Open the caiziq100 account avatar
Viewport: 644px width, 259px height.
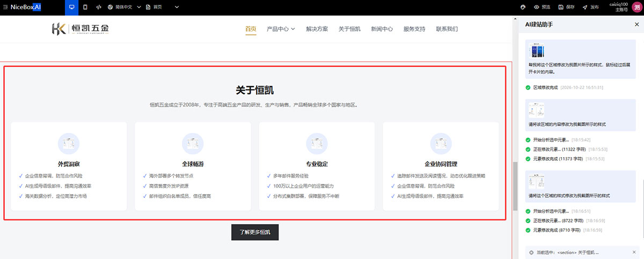[636, 7]
